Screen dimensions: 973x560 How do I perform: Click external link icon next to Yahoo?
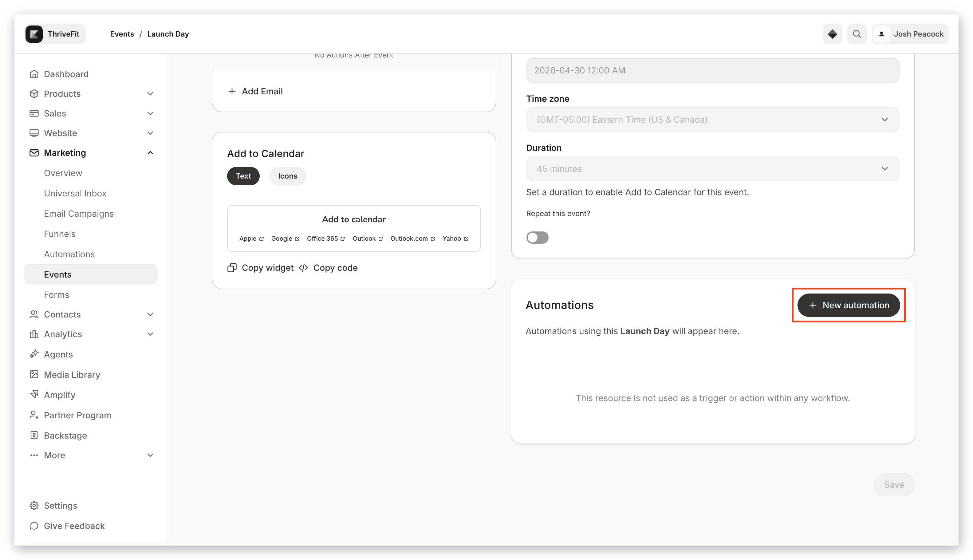(466, 239)
